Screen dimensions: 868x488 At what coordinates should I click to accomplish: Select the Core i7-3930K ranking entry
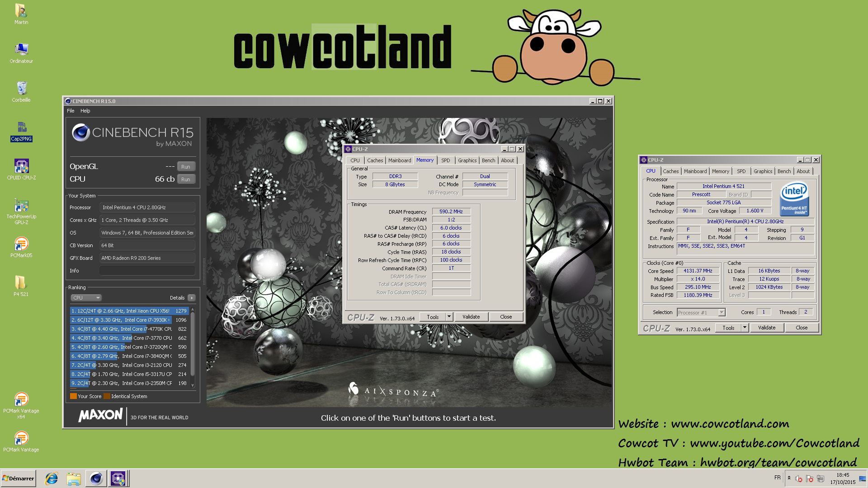(x=129, y=320)
